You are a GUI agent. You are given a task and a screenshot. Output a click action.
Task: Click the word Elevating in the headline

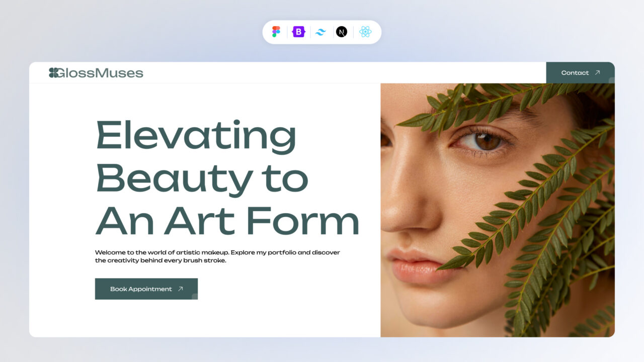point(196,137)
